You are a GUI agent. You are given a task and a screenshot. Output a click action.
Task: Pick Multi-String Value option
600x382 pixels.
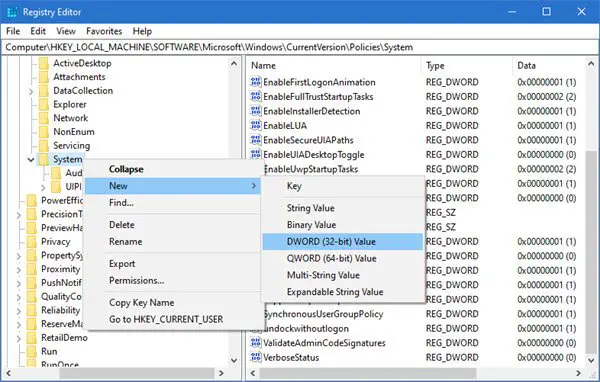click(343, 275)
